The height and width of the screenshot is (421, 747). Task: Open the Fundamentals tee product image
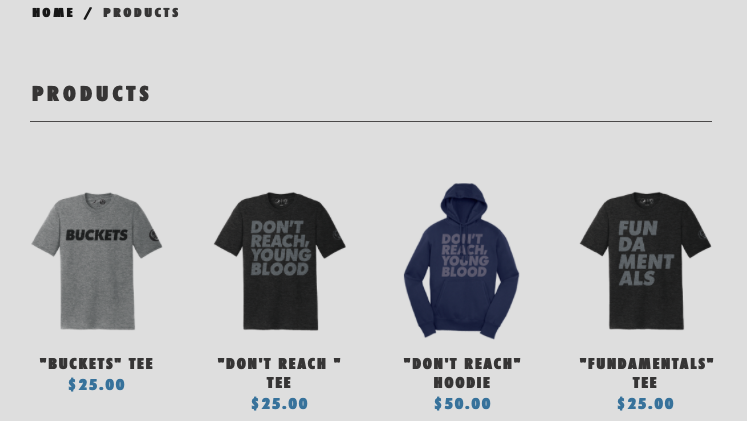(646, 261)
